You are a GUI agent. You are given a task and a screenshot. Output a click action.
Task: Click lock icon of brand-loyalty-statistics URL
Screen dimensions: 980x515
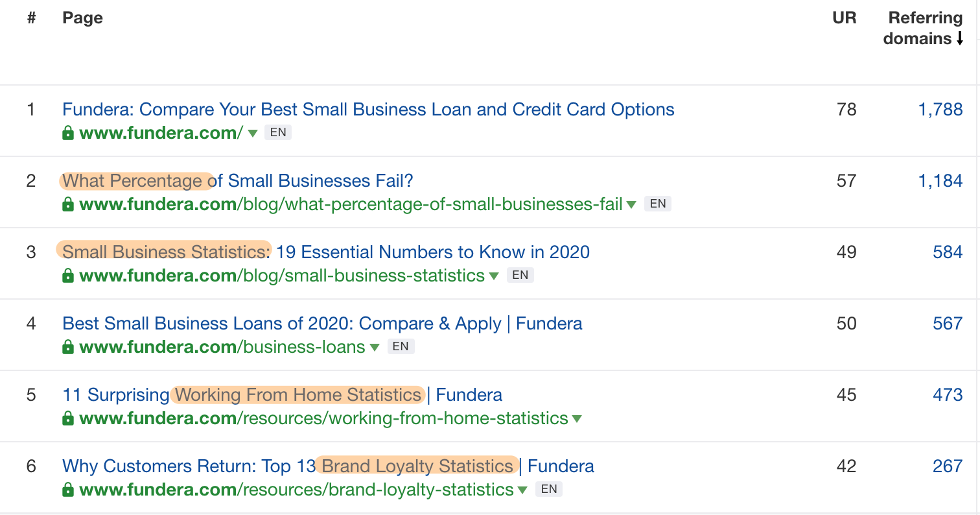click(67, 490)
